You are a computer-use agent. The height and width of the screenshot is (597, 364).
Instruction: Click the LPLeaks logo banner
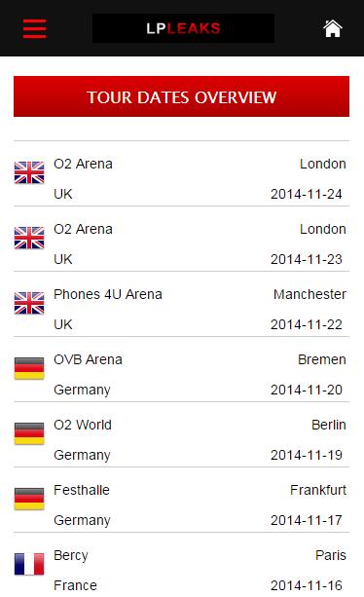click(183, 28)
